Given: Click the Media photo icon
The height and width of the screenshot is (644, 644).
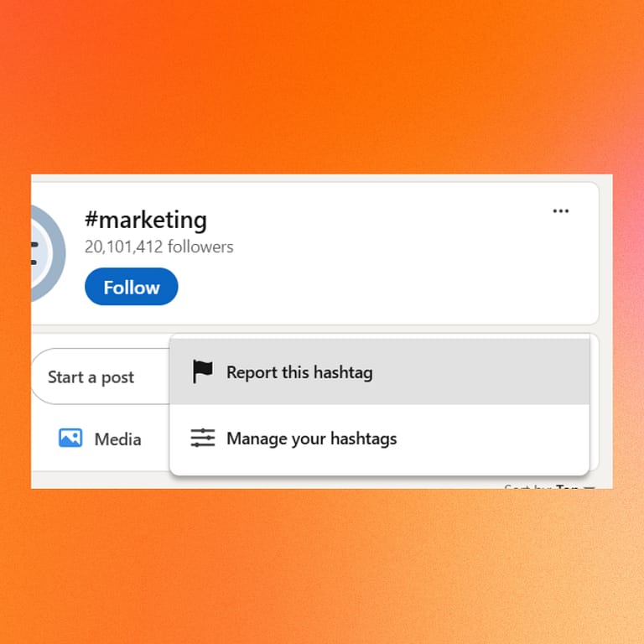Looking at the screenshot, I should 70,439.
